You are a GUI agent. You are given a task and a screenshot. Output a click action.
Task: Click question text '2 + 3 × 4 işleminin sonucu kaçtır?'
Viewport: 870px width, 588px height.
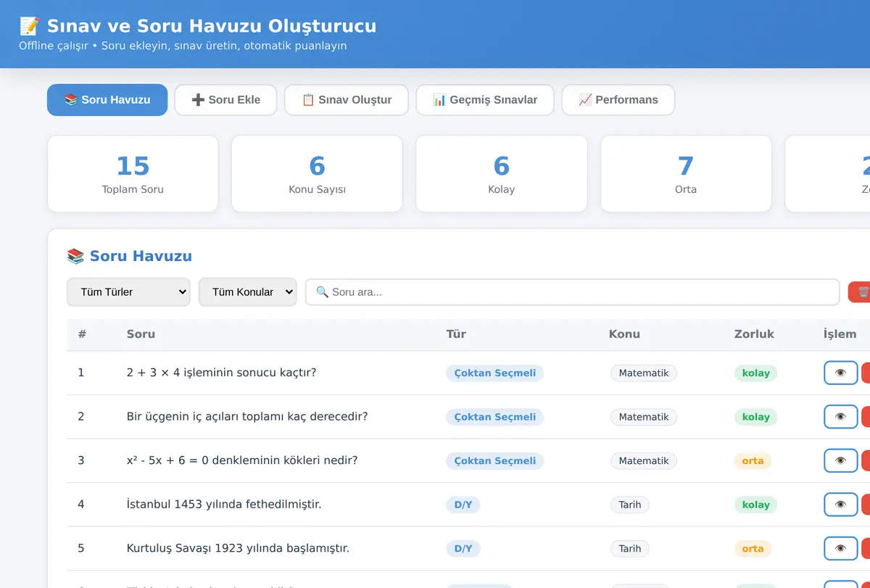tap(221, 373)
